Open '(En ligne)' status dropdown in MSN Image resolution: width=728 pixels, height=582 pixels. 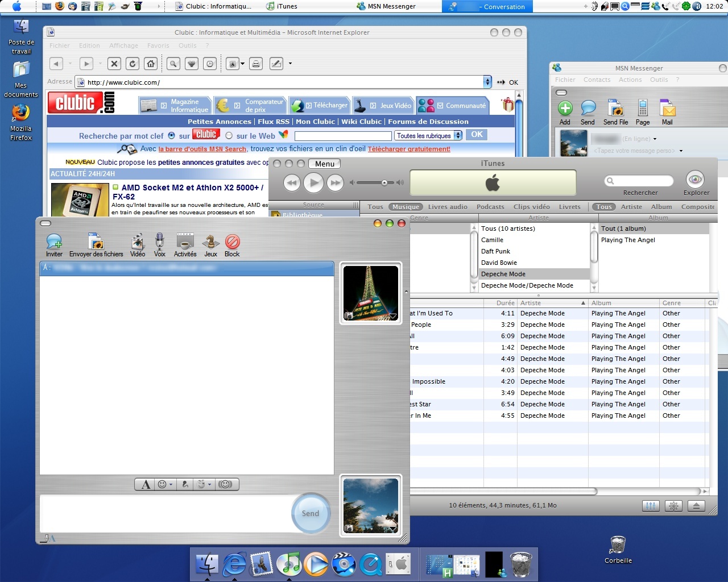coord(655,139)
